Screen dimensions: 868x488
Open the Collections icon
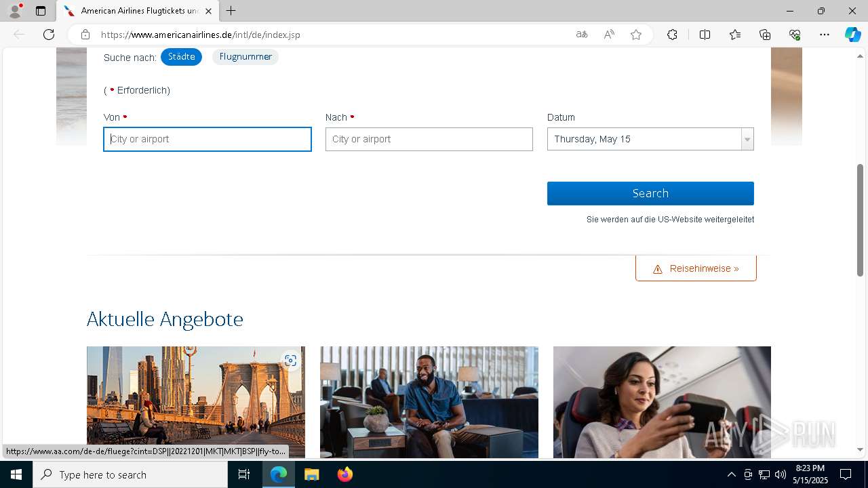[765, 35]
